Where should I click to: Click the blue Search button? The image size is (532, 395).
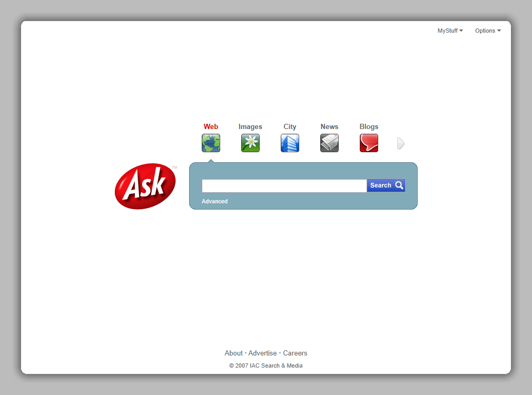[386, 185]
